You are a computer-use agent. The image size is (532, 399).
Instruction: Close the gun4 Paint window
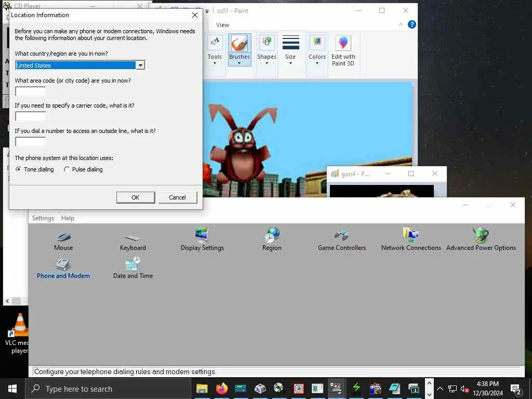(435, 174)
